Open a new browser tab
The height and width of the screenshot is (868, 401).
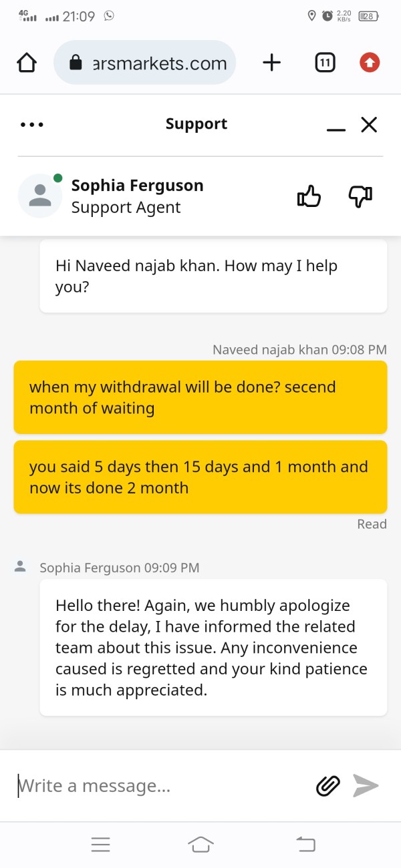coord(271,63)
